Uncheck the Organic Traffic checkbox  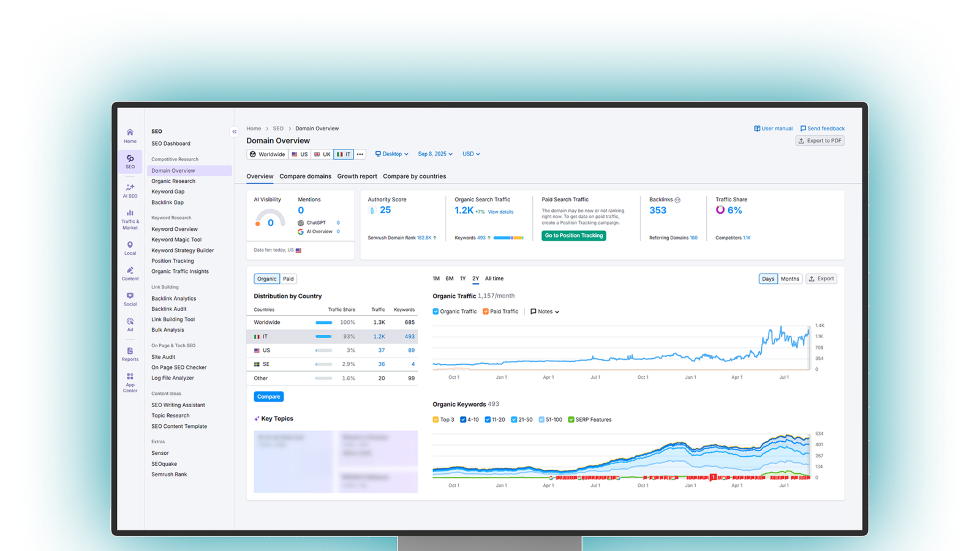coord(435,312)
